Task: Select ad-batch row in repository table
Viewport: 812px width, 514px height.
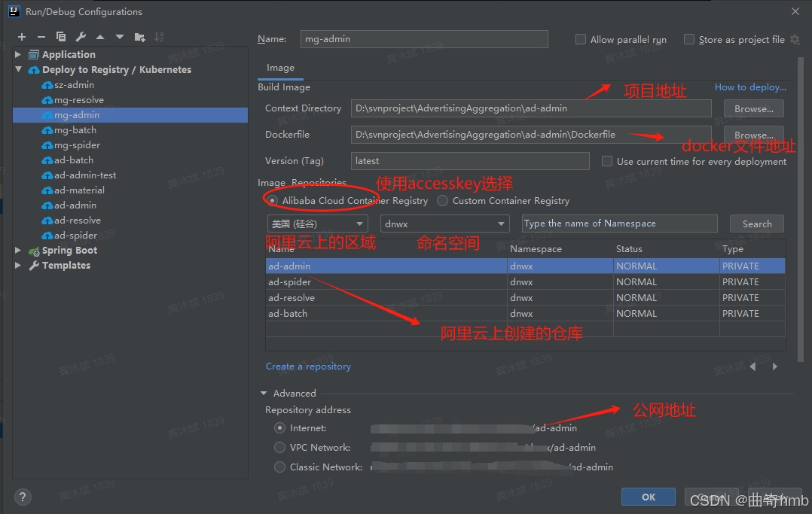Action: tap(525, 314)
